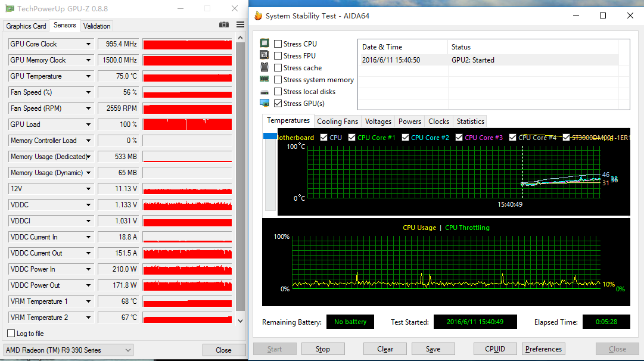
Task: Switch to the Validation tab in GPU-Z
Action: 97,26
